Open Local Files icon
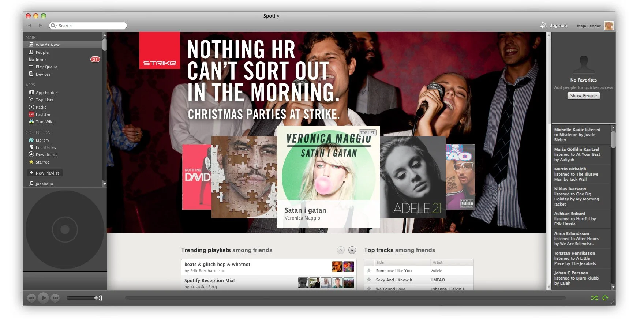 point(31,147)
